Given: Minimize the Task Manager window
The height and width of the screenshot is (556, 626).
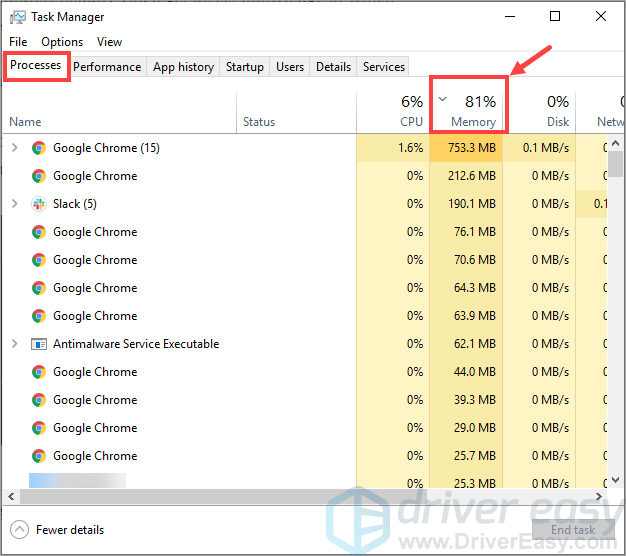Looking at the screenshot, I should [510, 16].
